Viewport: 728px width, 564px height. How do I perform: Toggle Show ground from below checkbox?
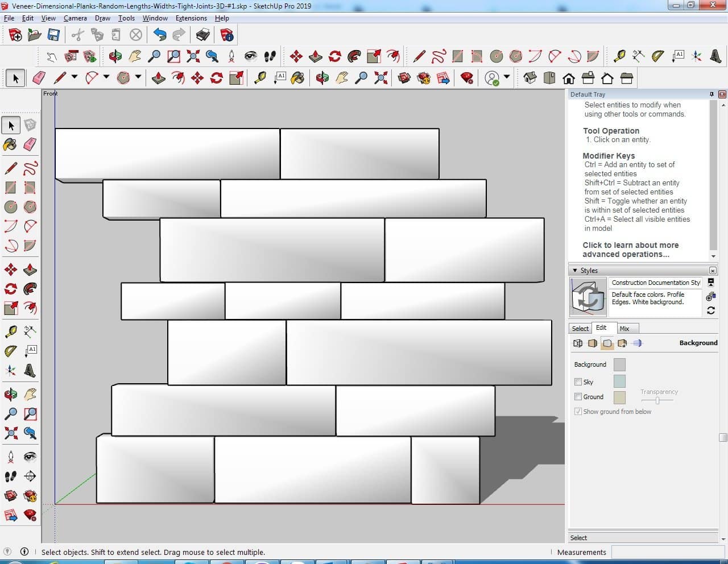pos(578,412)
